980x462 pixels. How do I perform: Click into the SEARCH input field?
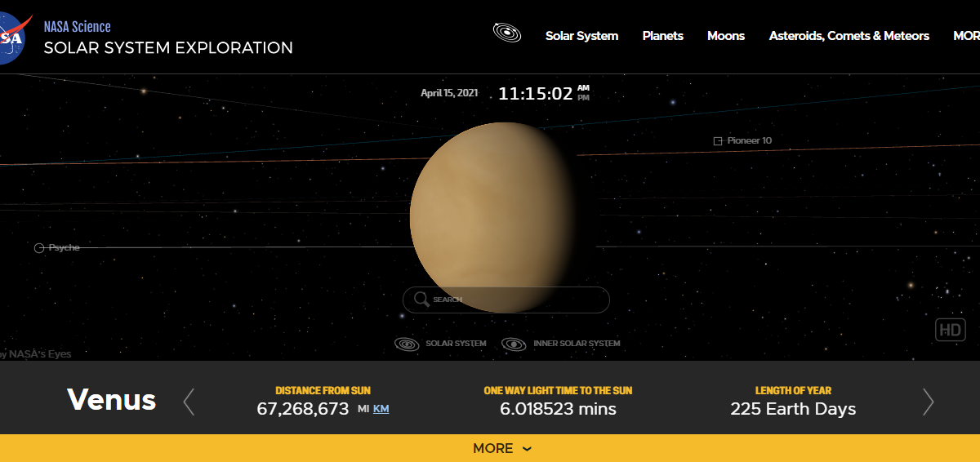point(506,300)
